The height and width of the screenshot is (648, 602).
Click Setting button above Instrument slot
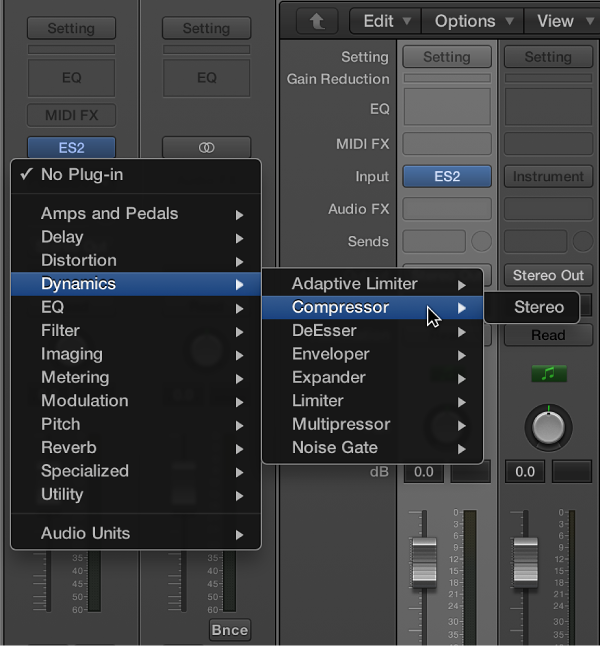coord(548,57)
